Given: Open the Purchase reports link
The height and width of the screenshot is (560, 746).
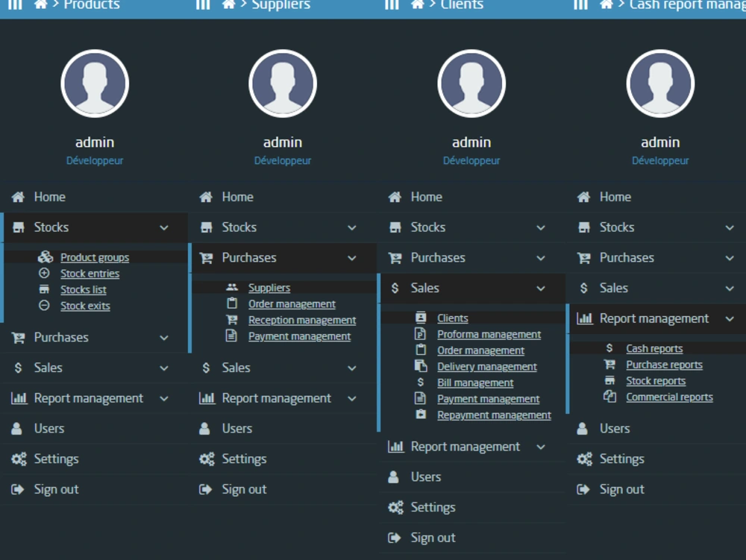Looking at the screenshot, I should tap(664, 365).
